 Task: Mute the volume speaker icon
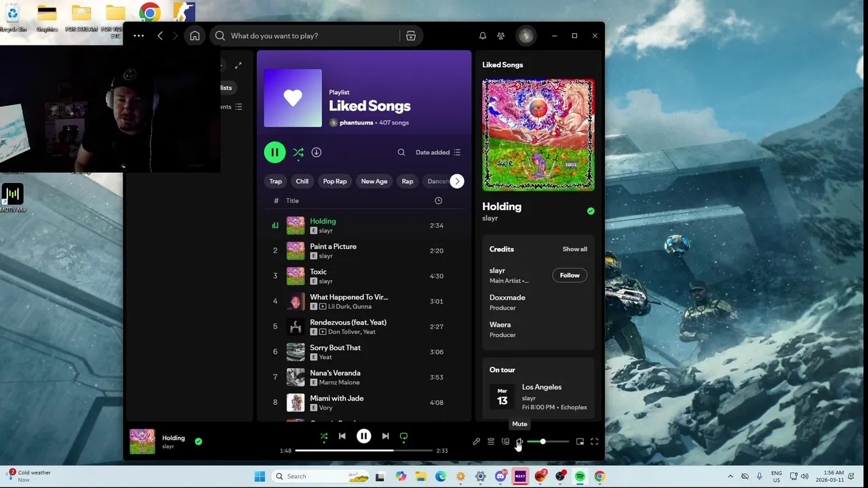tap(519, 442)
